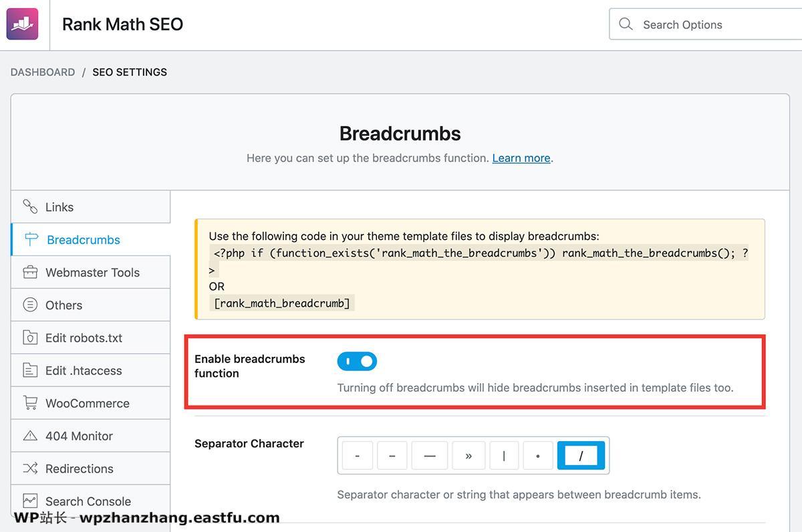802x532 pixels.
Task: Toggle the Enable breadcrumbs function switch
Action: pos(357,362)
